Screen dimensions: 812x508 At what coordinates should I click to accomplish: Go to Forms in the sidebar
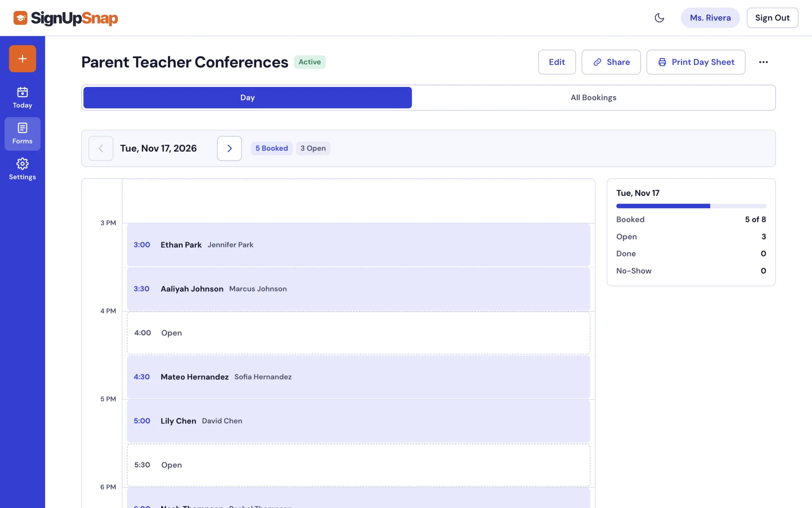pyautogui.click(x=22, y=134)
